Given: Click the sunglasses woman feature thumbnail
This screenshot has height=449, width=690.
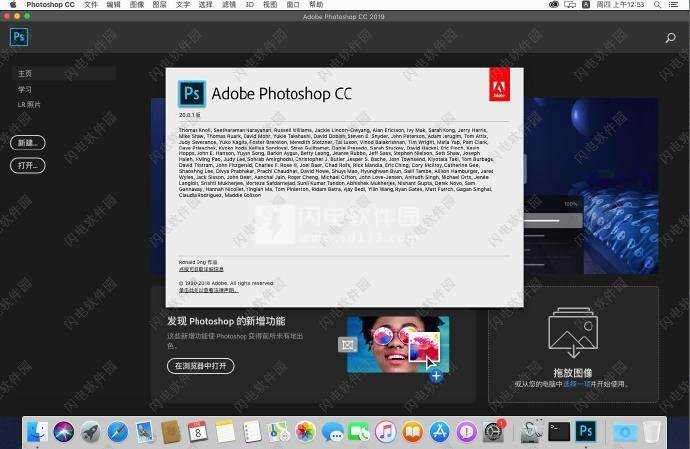Looking at the screenshot, I should (398, 344).
